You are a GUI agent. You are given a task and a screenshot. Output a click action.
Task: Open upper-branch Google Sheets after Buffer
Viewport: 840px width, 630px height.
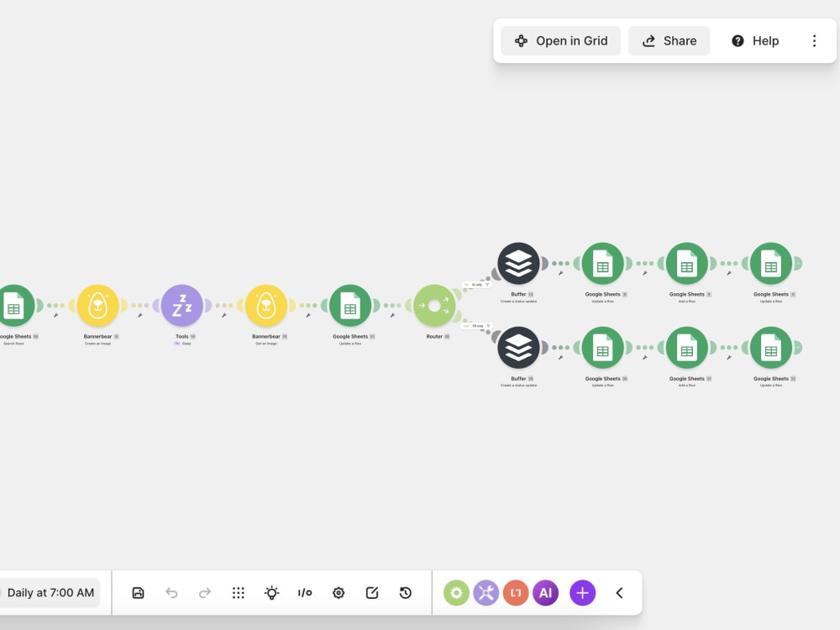602,264
